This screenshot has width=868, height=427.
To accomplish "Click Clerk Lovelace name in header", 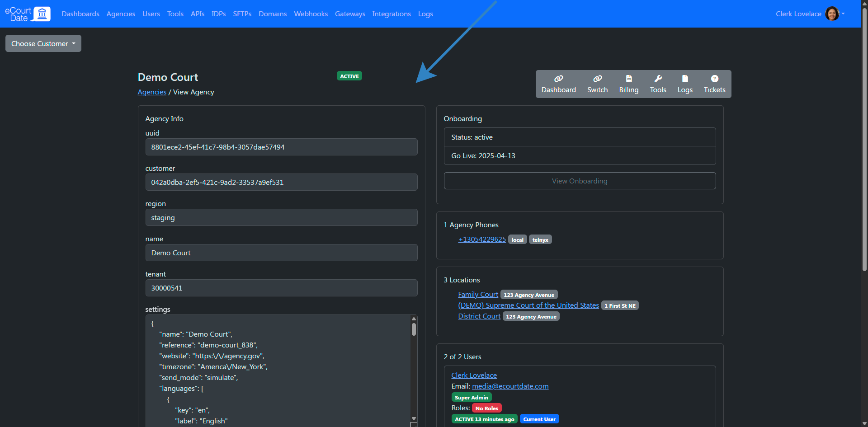I will click(x=798, y=14).
